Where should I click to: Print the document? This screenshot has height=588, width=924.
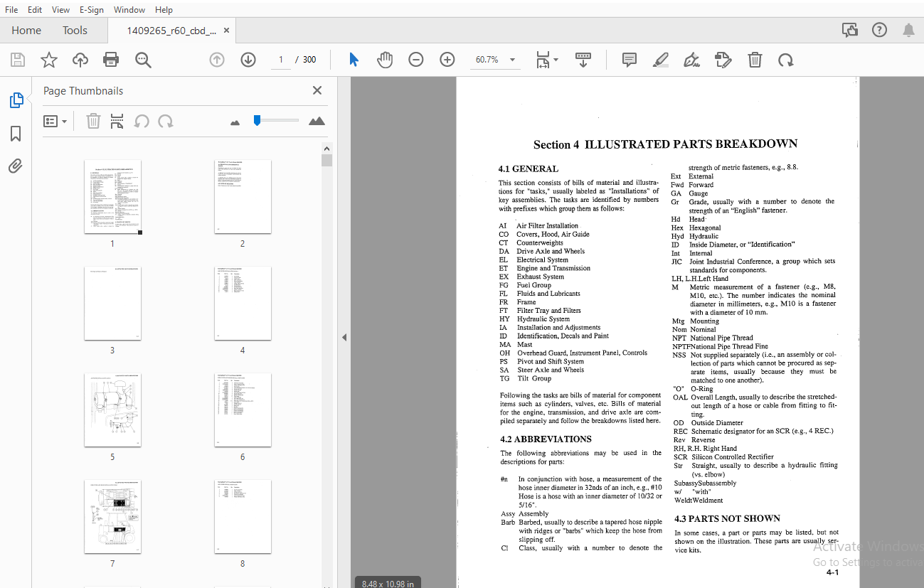(111, 60)
